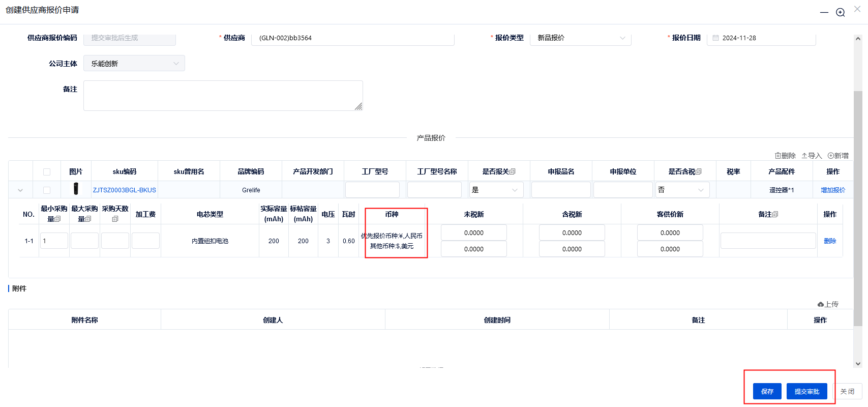This screenshot has width=868, height=407.
Task: Check the select-all checkbox in table header
Action: 47,172
